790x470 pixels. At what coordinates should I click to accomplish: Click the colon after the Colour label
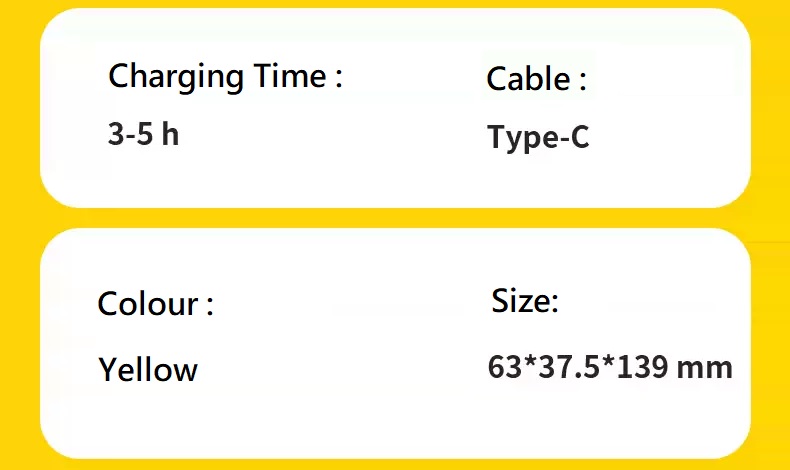(x=210, y=307)
